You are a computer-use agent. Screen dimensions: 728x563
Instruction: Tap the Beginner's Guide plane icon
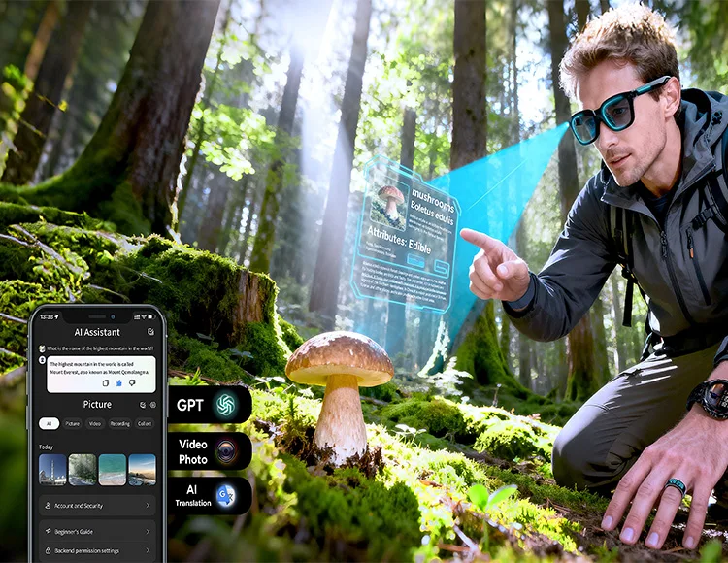[x=48, y=531]
